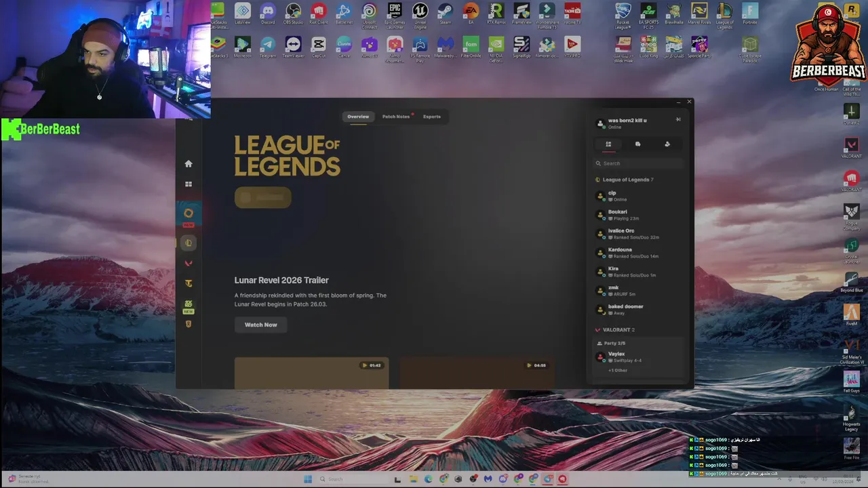Open the Riot Client desktop shortcut
Screen dimensions: 868x488
(318, 14)
